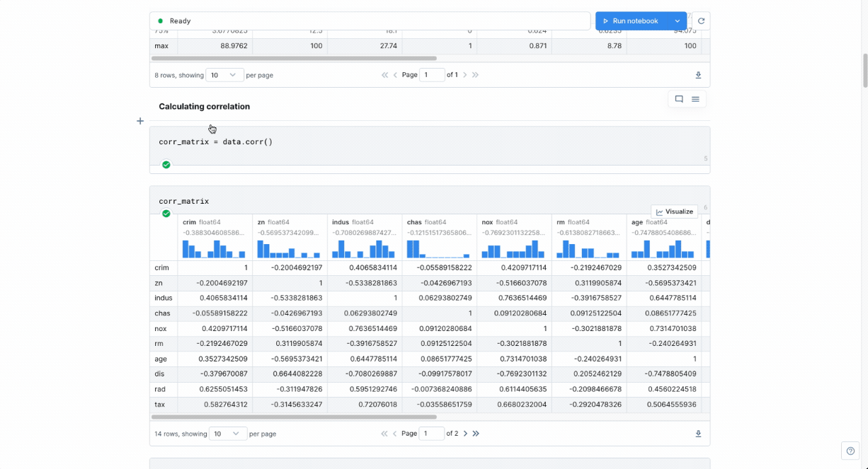
Task: Open rows per page dropdown in corr_matrix table
Action: [229, 434]
